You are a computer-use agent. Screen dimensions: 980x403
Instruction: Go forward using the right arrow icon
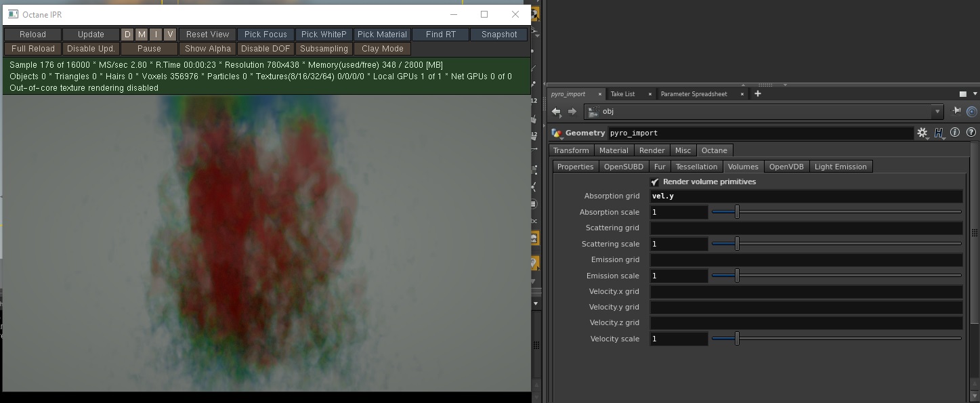pos(572,112)
